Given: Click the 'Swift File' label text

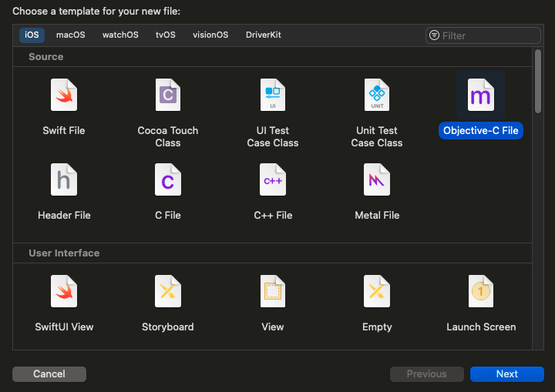Looking at the screenshot, I should pyautogui.click(x=64, y=131).
